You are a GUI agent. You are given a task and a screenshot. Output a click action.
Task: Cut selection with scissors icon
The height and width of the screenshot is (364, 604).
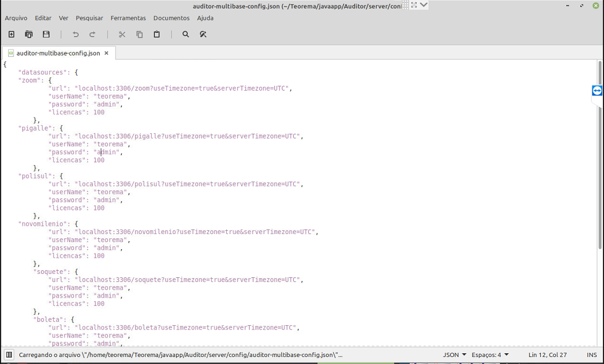(x=122, y=35)
